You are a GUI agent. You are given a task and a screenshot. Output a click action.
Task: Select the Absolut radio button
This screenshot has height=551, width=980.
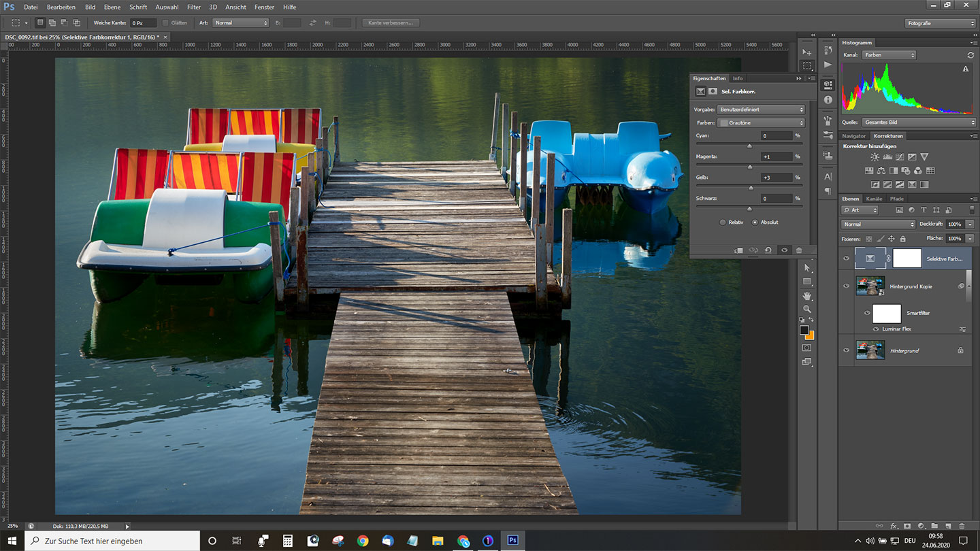coord(755,222)
